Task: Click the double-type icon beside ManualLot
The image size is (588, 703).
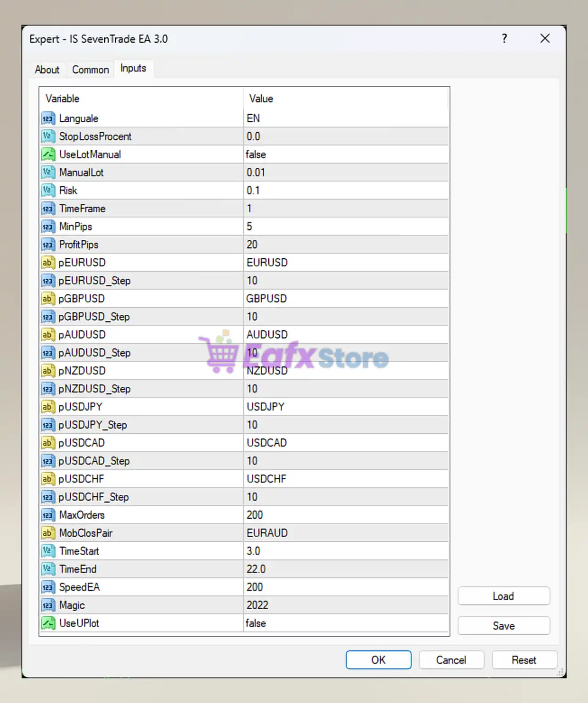Action: click(x=48, y=172)
